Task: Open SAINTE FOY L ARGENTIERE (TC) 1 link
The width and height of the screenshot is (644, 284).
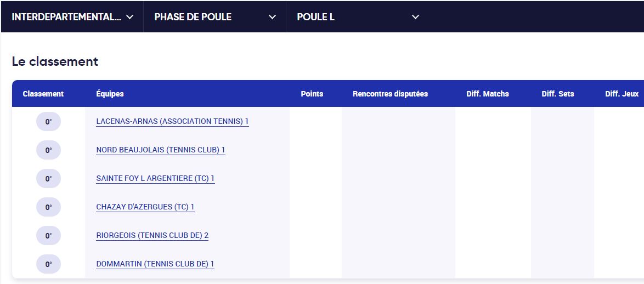Action: pyautogui.click(x=155, y=179)
